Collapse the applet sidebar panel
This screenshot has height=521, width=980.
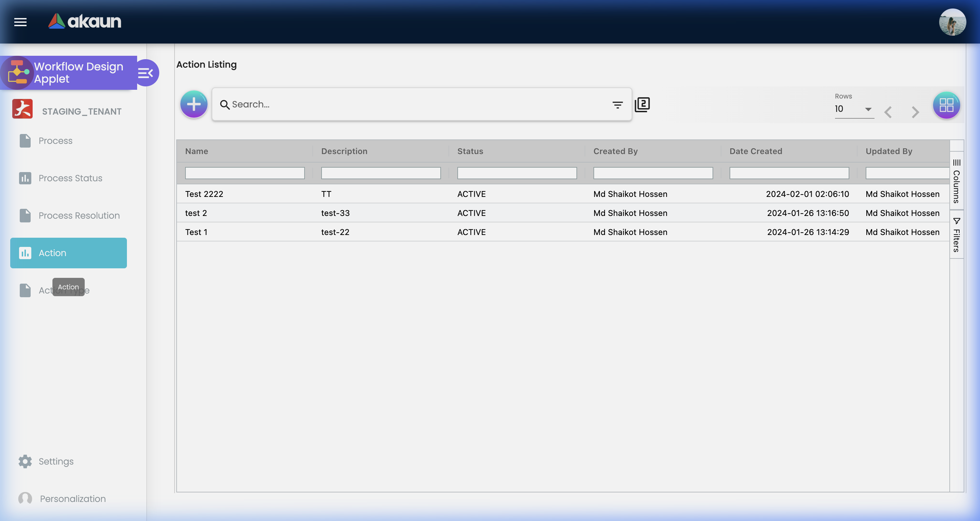pos(146,73)
